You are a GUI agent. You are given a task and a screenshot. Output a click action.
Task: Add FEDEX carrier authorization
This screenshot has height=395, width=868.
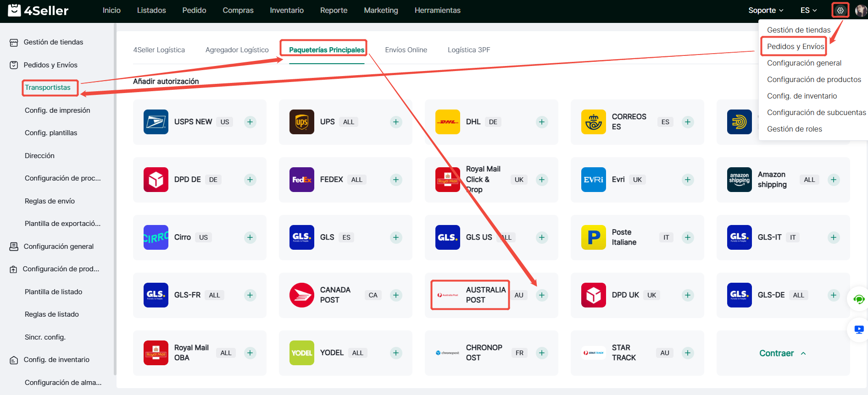click(x=396, y=180)
